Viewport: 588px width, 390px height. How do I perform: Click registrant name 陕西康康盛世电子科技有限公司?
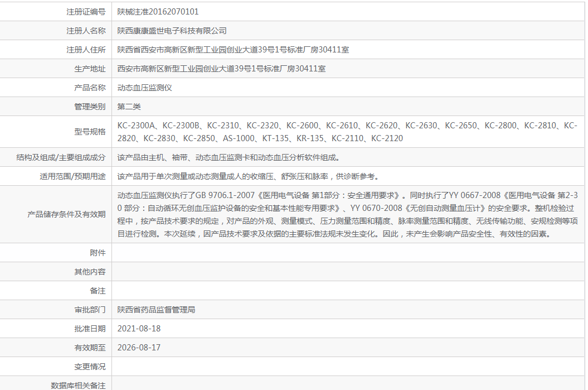(x=172, y=31)
